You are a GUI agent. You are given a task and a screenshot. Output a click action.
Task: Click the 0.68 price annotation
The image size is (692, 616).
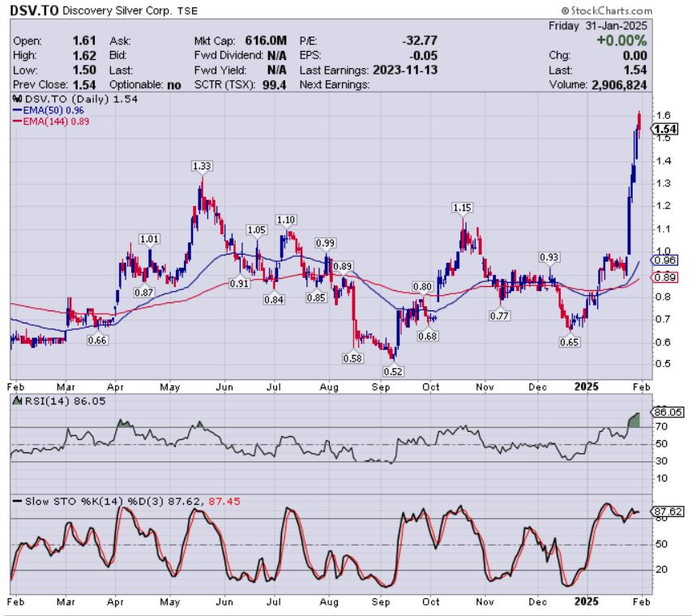coord(428,336)
